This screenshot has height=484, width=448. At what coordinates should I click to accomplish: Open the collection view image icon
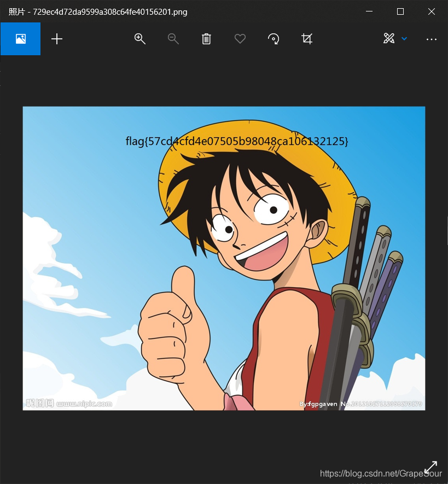pyautogui.click(x=20, y=39)
